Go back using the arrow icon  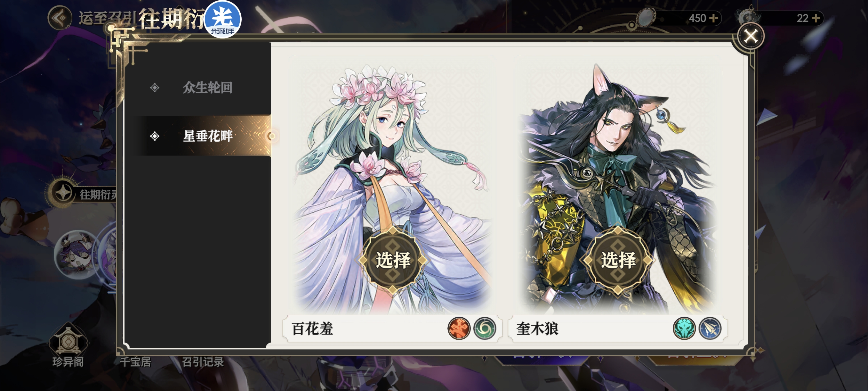tap(60, 18)
